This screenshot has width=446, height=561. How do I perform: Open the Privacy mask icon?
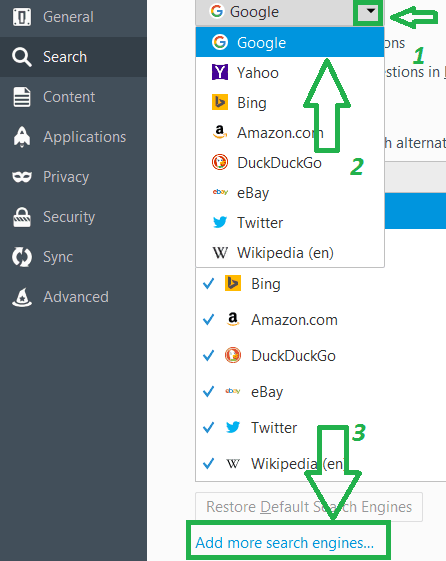coord(22,177)
